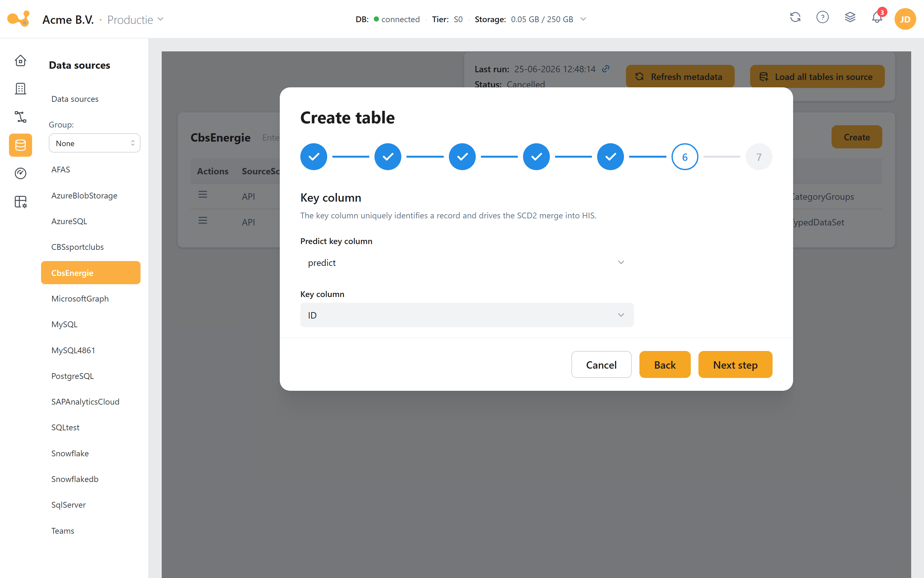
Task: Go to completed step one of wizard
Action: [313, 157]
